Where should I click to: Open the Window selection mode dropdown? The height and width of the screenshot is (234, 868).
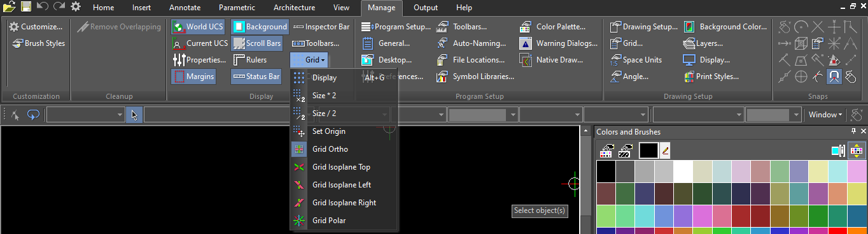(825, 115)
